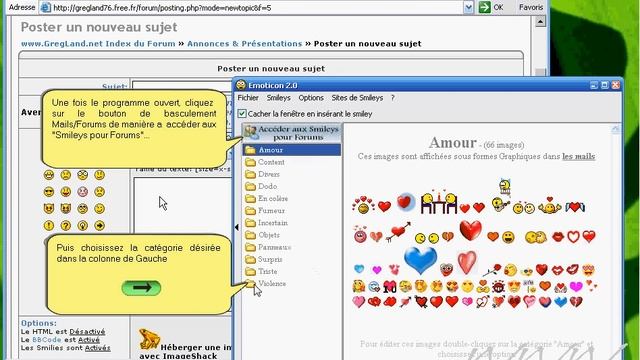The image size is (640, 360).
Task: Open the Smileys menu
Action: pos(279,98)
